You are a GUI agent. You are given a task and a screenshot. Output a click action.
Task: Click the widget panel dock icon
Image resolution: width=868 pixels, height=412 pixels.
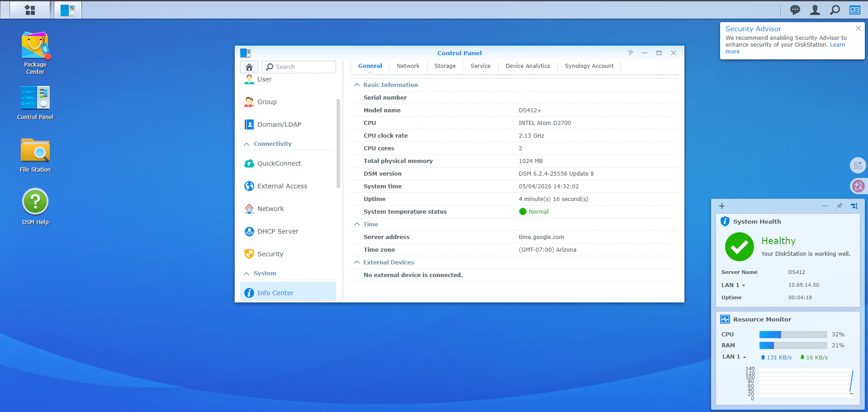(854, 206)
